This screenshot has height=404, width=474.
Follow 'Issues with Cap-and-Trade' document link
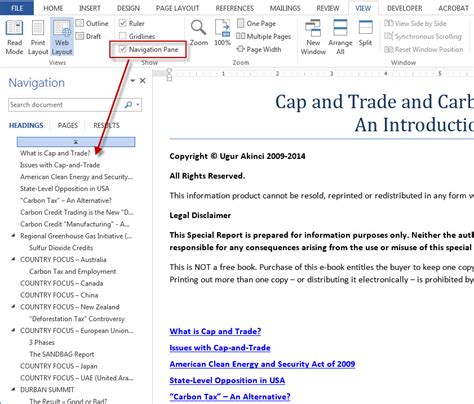[220, 348]
